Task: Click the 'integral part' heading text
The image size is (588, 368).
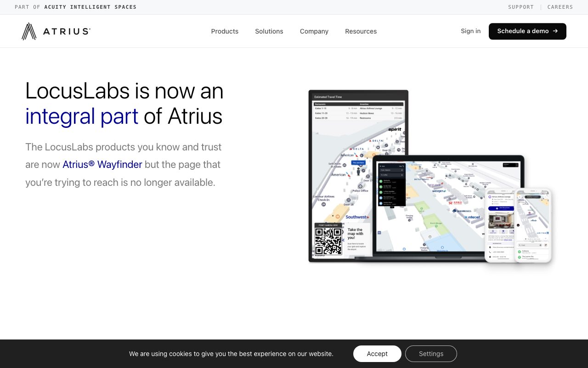Action: 82,116
